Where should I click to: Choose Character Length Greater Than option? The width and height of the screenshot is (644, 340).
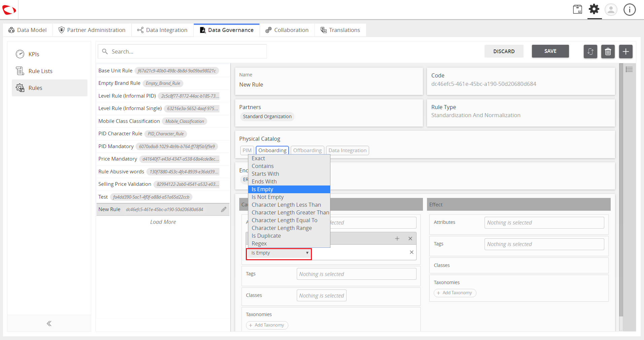click(x=289, y=212)
